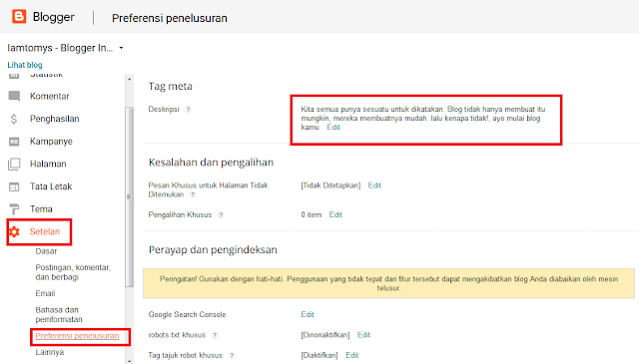
Task: Click help icon next to Deskripsi
Action: pyautogui.click(x=188, y=109)
